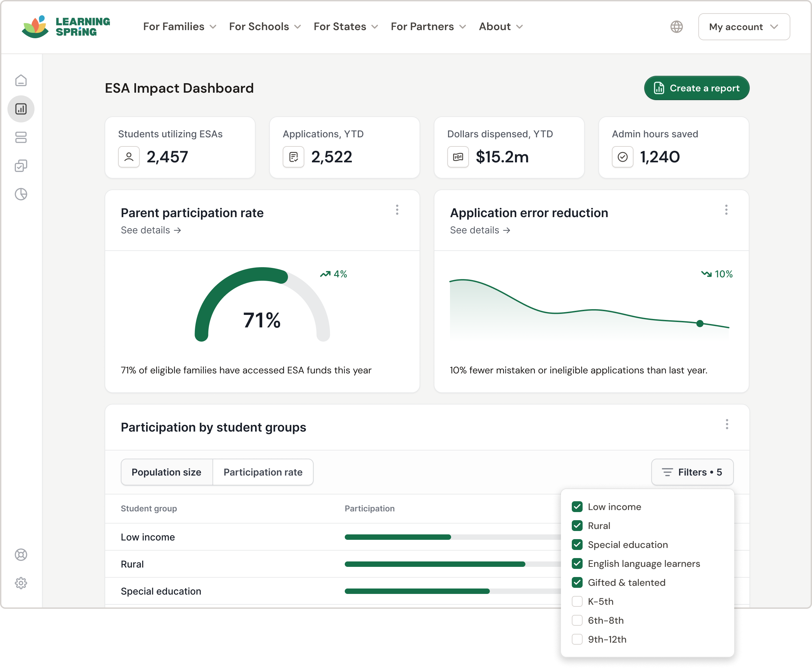Open the Filters • 5 dropdown
812x669 pixels.
[692, 472]
